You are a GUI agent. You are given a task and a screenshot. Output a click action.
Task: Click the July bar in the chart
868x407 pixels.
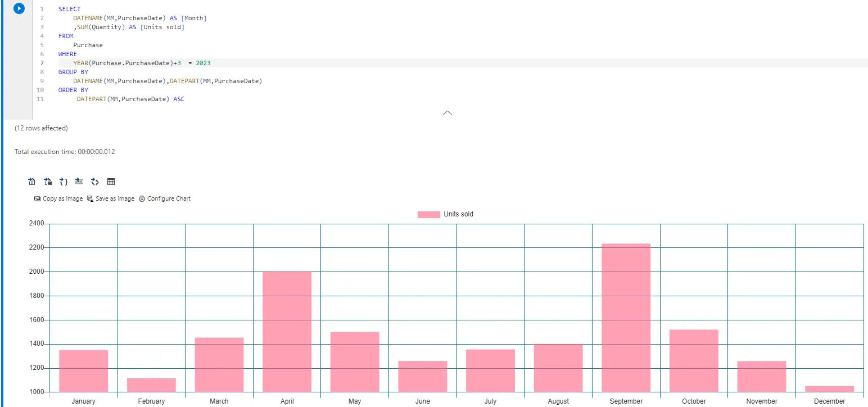(x=491, y=370)
